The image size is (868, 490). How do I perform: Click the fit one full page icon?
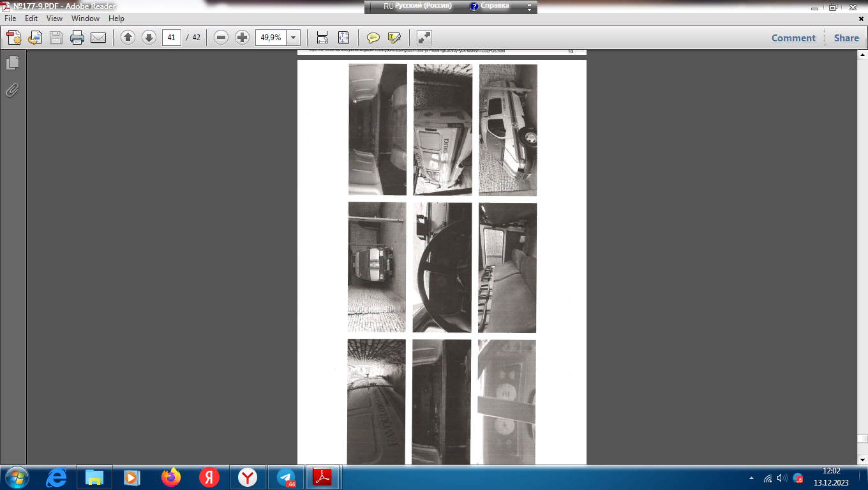(343, 38)
